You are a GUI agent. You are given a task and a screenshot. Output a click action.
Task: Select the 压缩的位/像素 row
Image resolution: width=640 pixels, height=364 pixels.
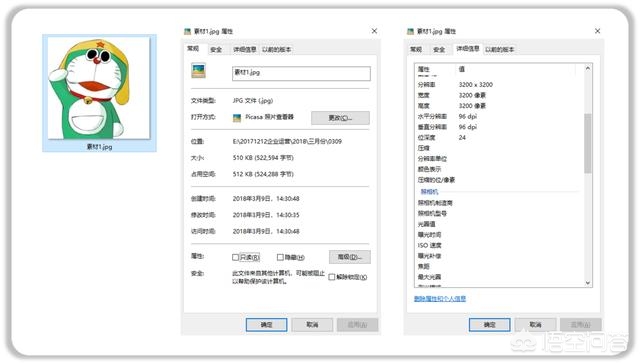point(499,180)
